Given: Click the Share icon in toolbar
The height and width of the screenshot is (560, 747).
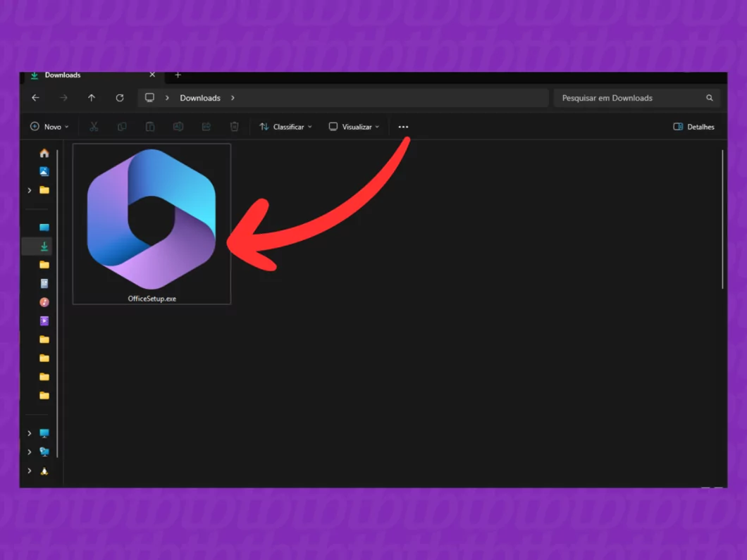Looking at the screenshot, I should point(206,127).
